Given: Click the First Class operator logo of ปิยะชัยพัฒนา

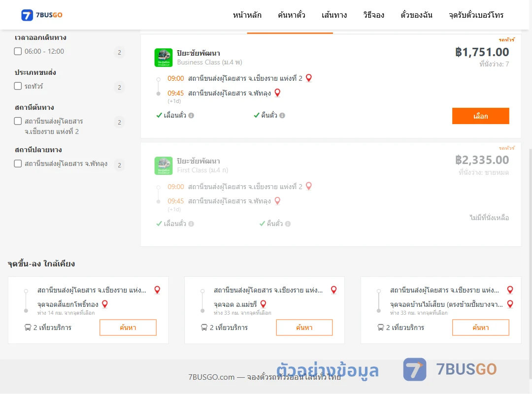Looking at the screenshot, I should pos(164,165).
